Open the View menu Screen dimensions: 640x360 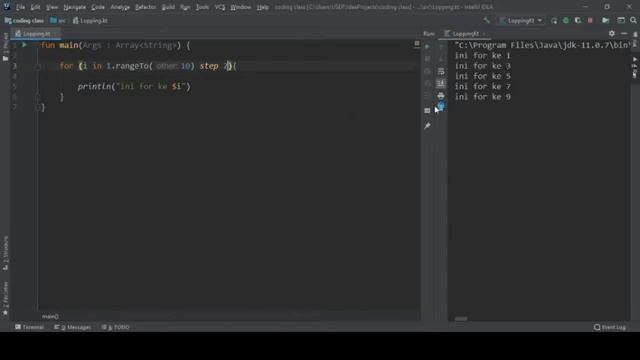52,7
